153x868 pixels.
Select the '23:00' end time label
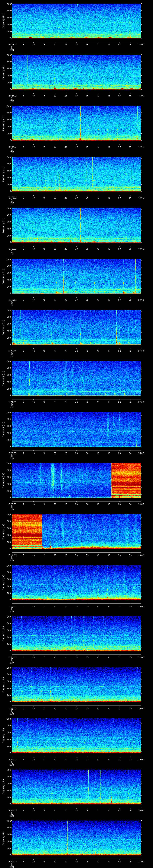[x=141, y=453]
